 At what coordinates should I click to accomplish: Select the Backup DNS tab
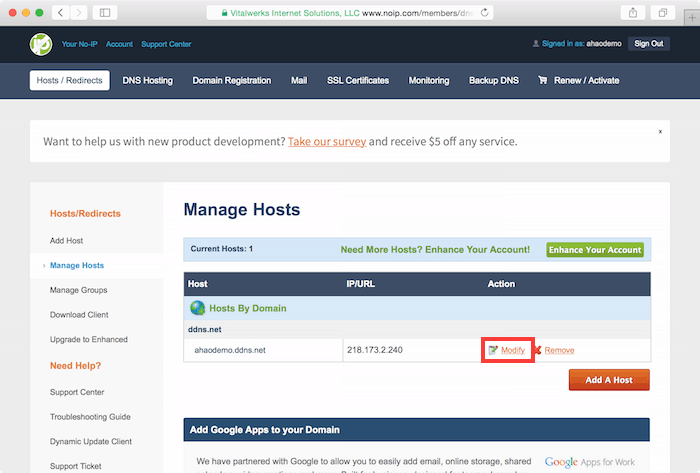point(494,80)
